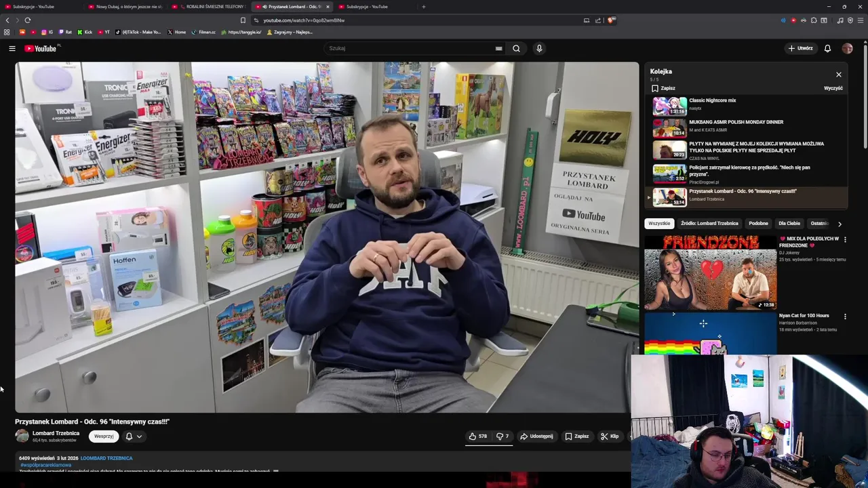This screenshot has height=488, width=868.
Task: Select the Dla Ciebie filter chip
Action: (x=789, y=223)
